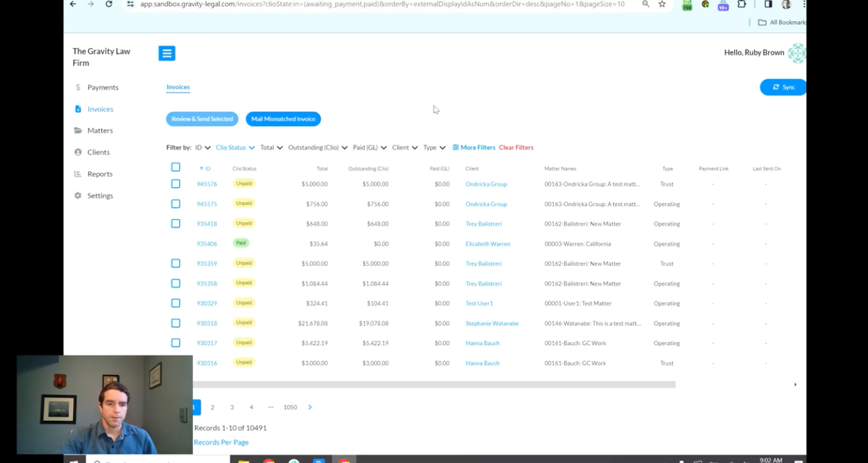Click the Sync button
Image resolution: width=868 pixels, height=463 pixels.
tap(783, 87)
